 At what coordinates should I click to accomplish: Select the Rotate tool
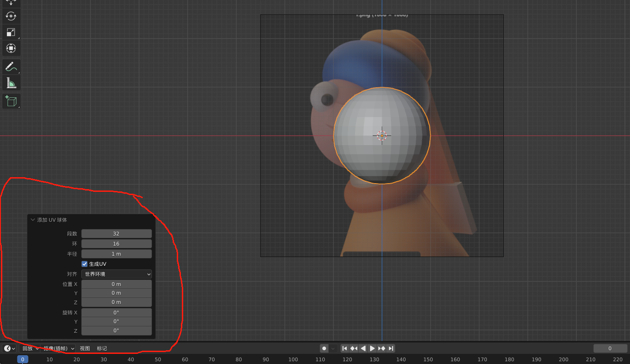[x=11, y=16]
